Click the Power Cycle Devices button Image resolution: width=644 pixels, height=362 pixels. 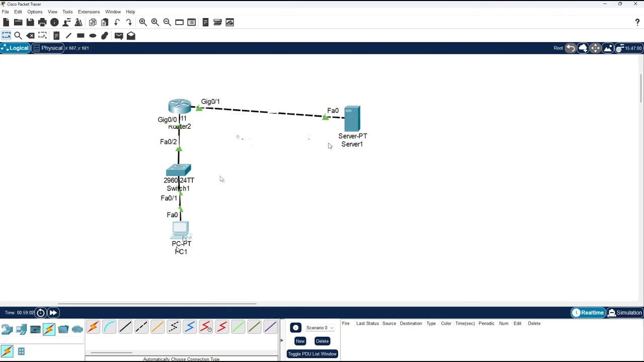pyautogui.click(x=41, y=313)
